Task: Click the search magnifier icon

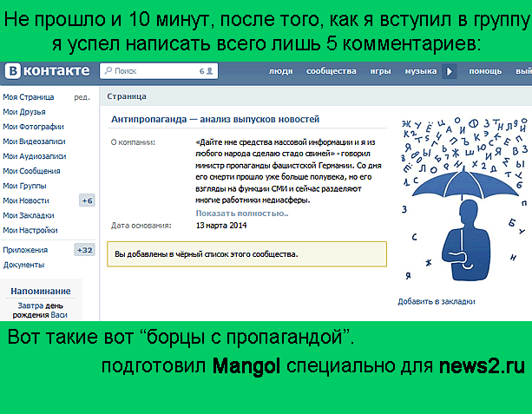Action: point(108,70)
